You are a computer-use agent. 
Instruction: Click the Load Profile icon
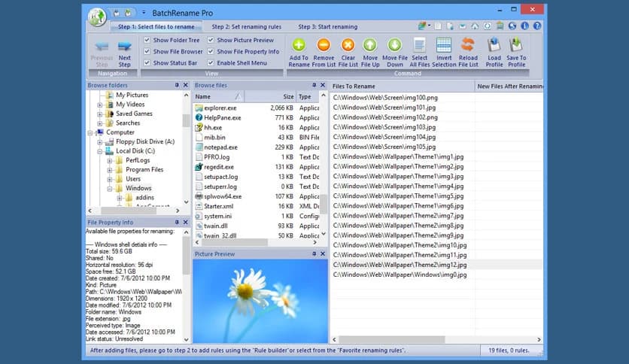[494, 45]
